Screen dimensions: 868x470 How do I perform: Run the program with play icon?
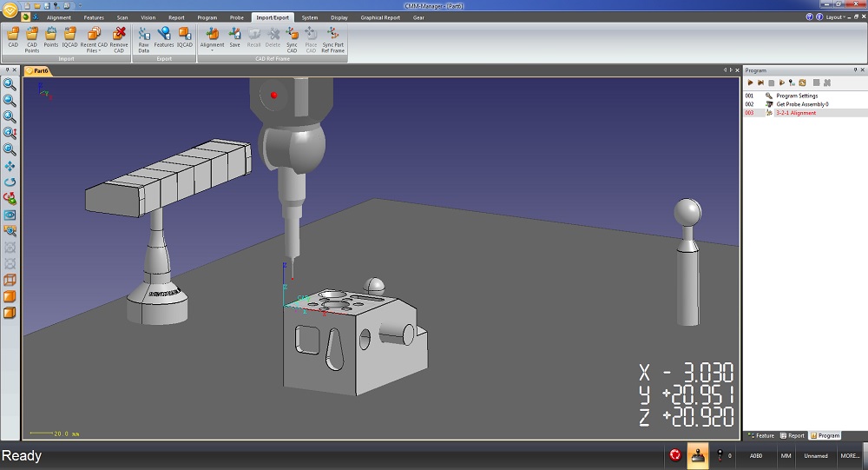point(750,83)
